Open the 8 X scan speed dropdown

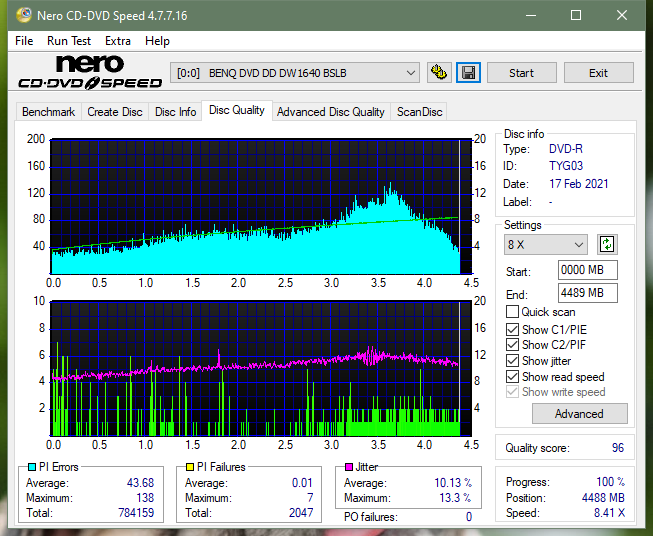[546, 244]
